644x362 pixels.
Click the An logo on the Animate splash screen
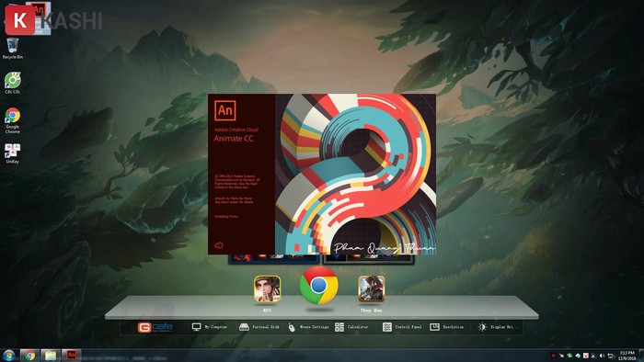click(225, 110)
